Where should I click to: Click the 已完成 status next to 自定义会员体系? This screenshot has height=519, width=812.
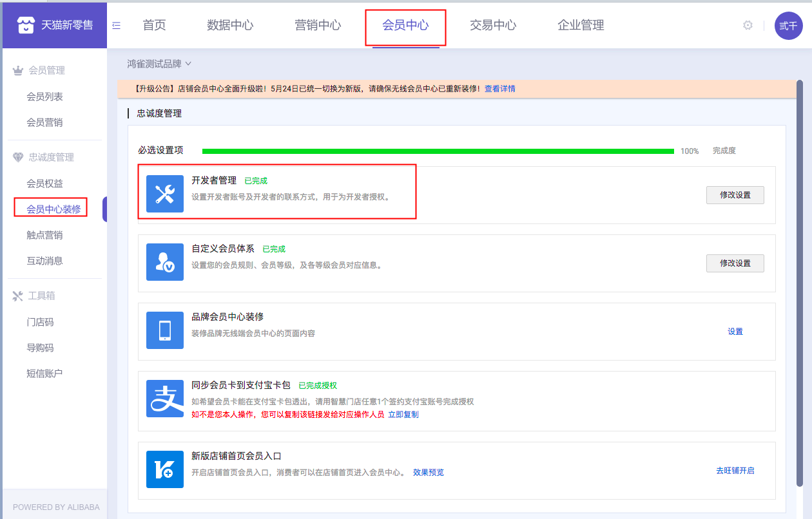pos(274,249)
